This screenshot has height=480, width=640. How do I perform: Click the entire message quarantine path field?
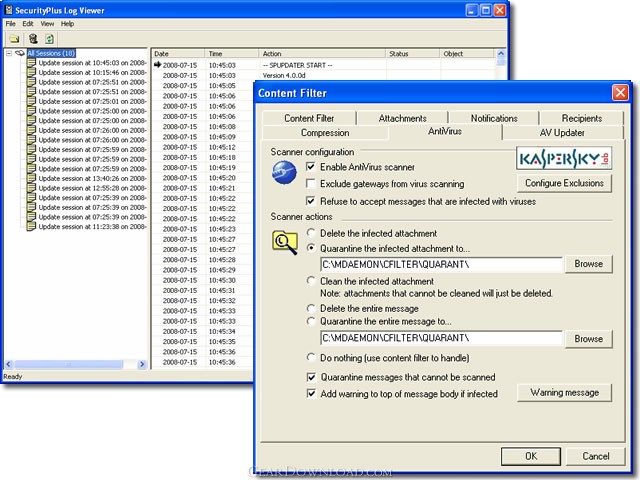[441, 338]
